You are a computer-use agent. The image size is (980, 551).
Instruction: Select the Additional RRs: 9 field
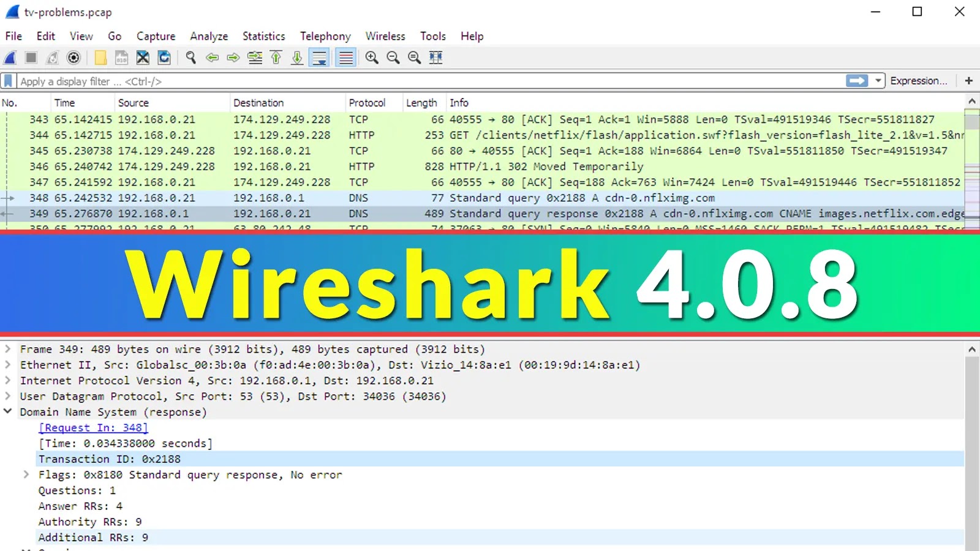[500, 537]
